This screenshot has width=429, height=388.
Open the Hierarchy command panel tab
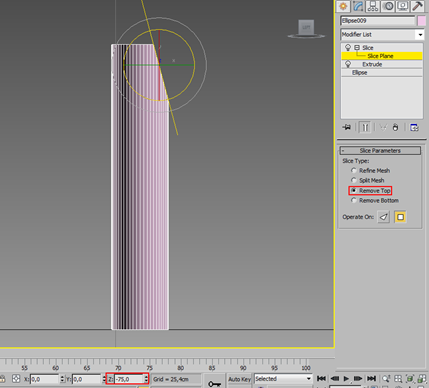373,6
